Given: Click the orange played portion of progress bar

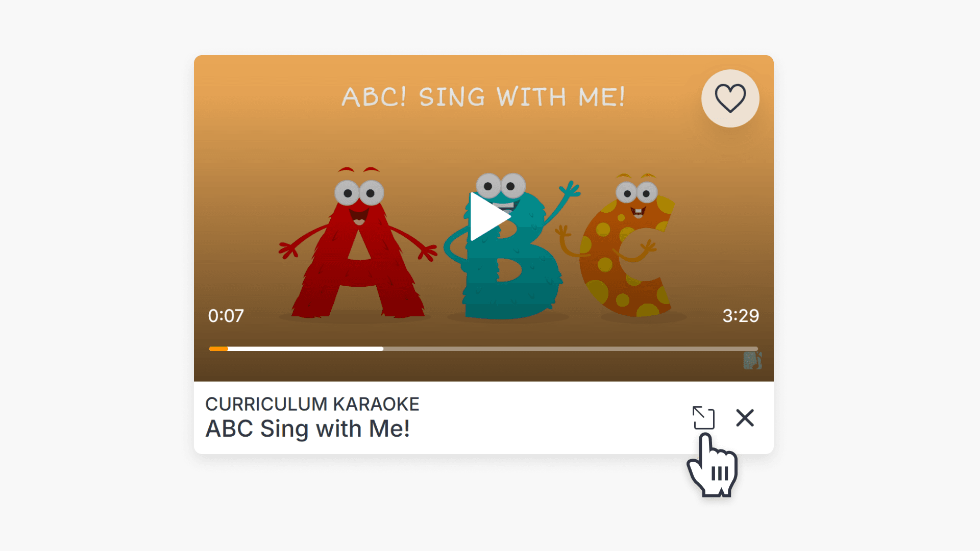Looking at the screenshot, I should 218,349.
